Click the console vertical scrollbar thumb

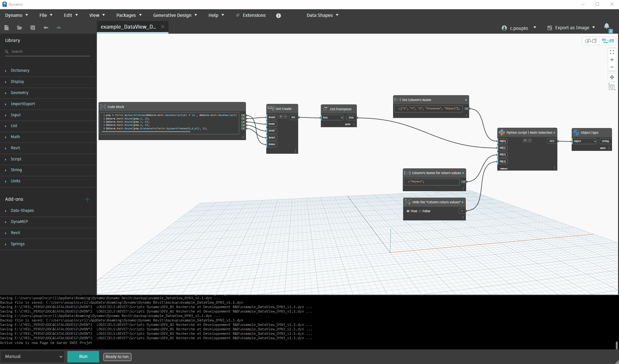pos(616,345)
